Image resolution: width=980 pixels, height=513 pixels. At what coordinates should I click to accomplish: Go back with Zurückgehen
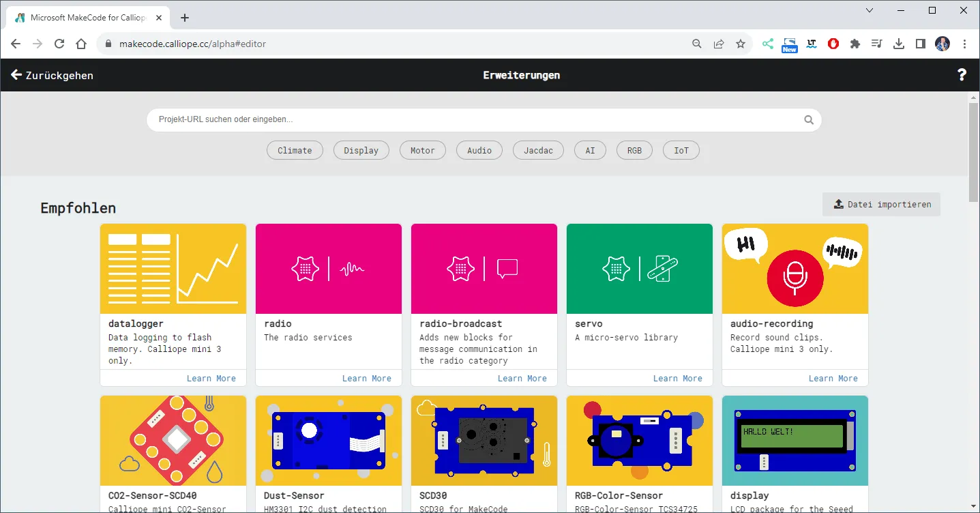tap(53, 75)
